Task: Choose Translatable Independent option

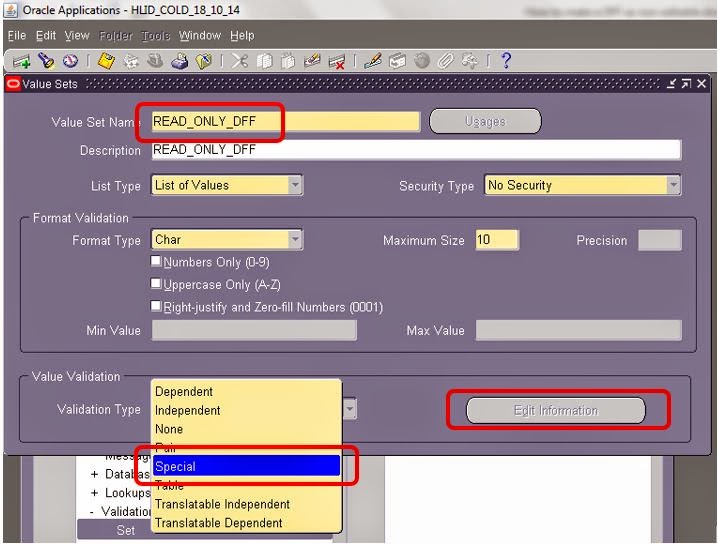Action: click(246, 504)
